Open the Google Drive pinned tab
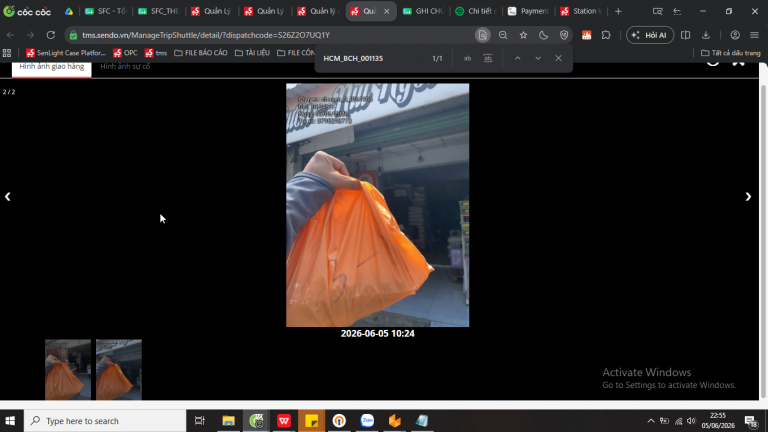 click(69, 11)
